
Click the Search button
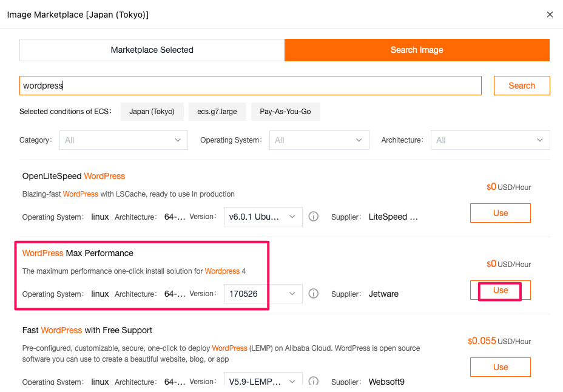pyautogui.click(x=522, y=86)
